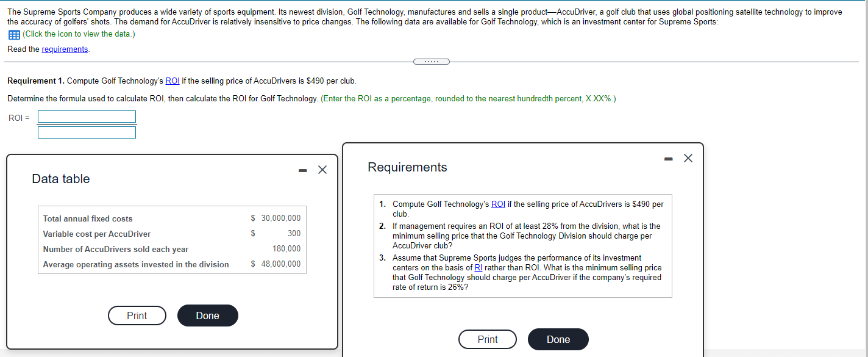Image resolution: width=868 pixels, height=357 pixels.
Task: Click the 'ROI =' label
Action: [19, 118]
